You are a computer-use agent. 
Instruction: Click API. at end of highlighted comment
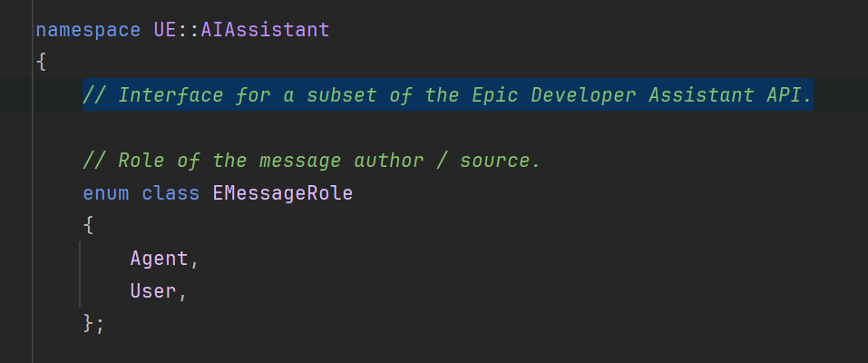pyautogui.click(x=789, y=95)
